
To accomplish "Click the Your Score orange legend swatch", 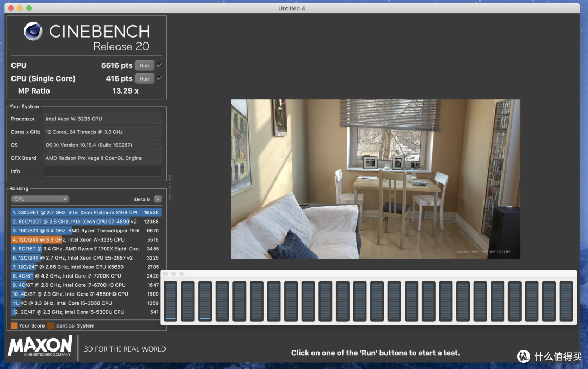I will click(x=14, y=325).
